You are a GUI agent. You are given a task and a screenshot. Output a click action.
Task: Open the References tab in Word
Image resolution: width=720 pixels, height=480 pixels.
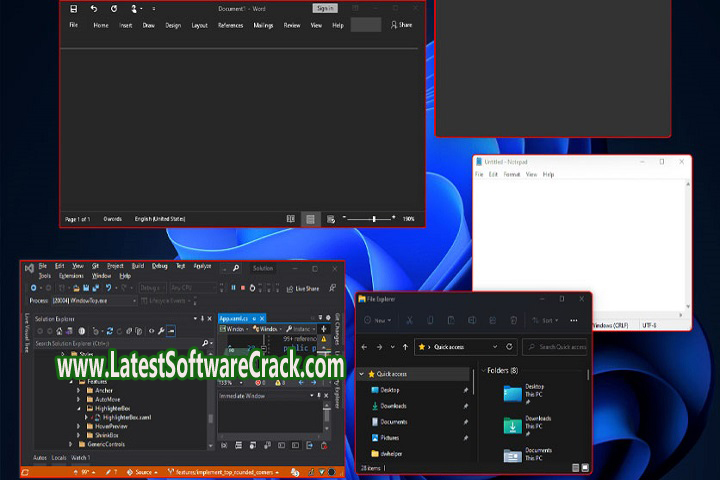pos(231,25)
